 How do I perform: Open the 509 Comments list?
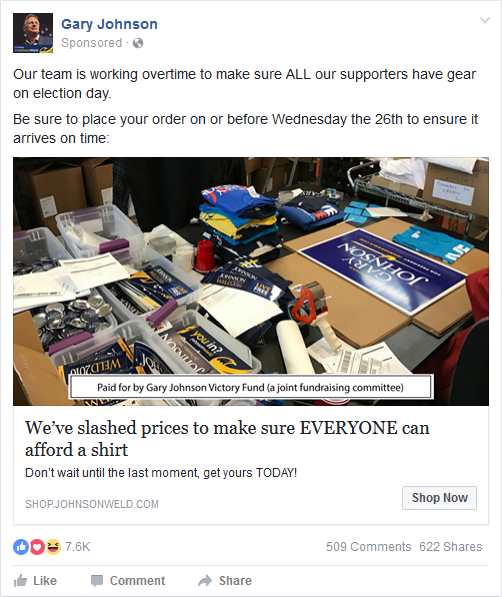(368, 547)
